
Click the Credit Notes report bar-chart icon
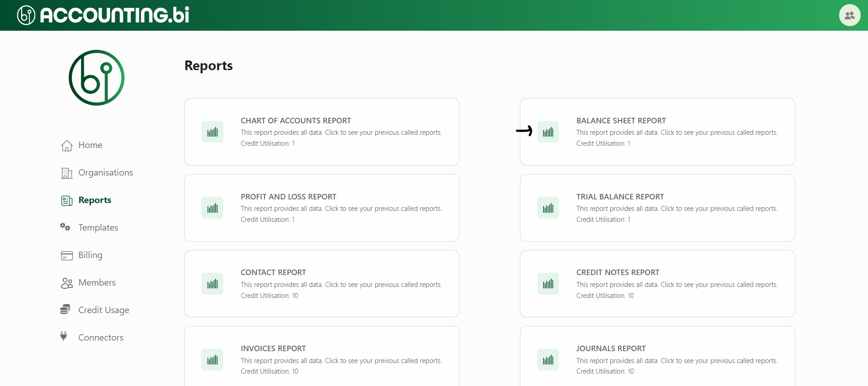(548, 284)
